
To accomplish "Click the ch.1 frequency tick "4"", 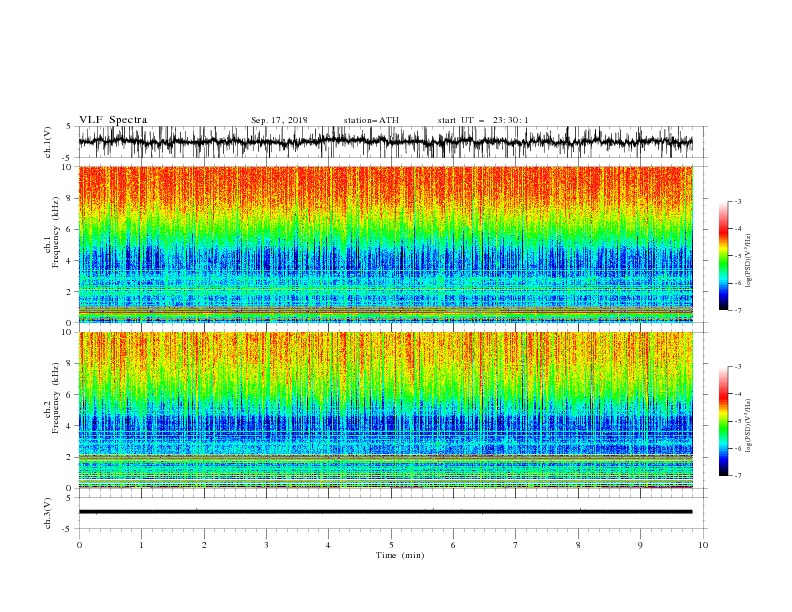I will [x=71, y=261].
